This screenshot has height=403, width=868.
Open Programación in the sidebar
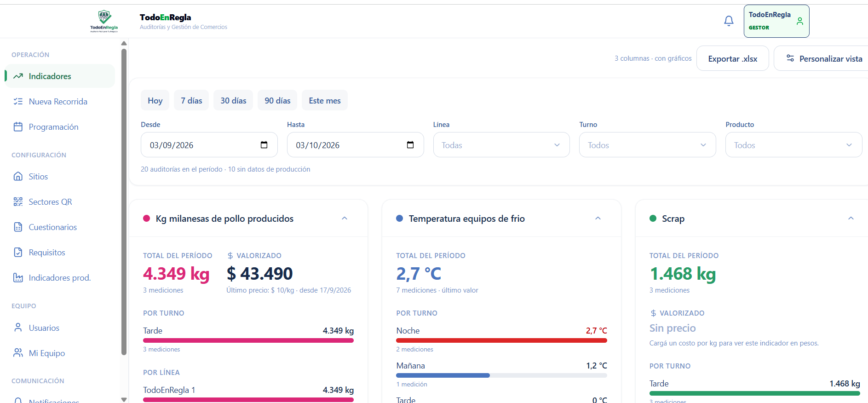point(60,127)
